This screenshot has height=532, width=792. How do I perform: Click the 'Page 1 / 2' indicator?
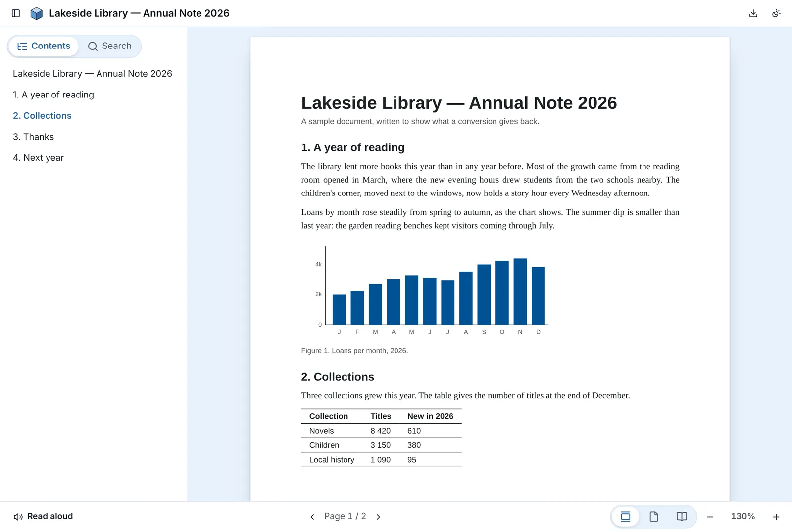[345, 516]
